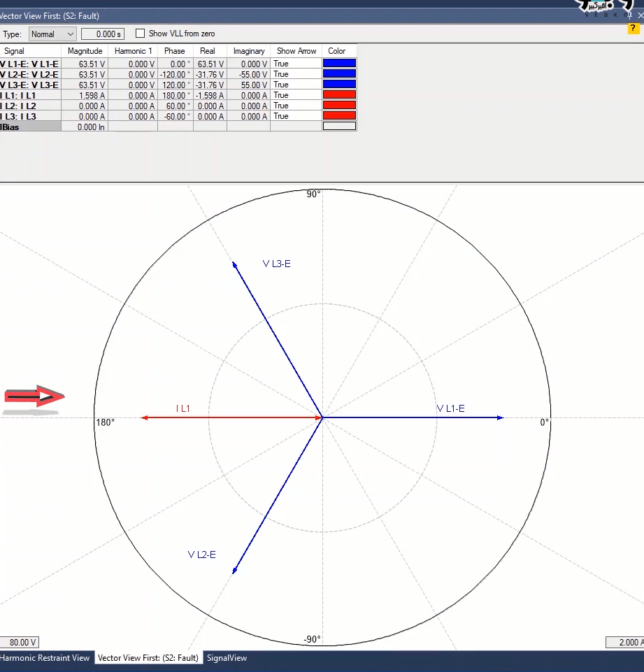Click the 2.000 A current scale field
This screenshot has width=644, height=672.
[625, 643]
